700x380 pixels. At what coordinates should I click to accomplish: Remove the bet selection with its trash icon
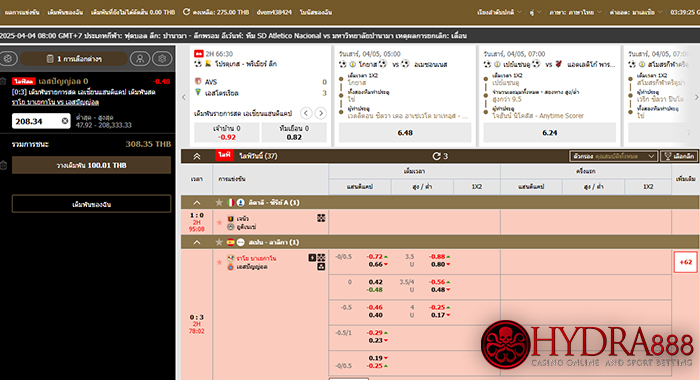[x=3, y=81]
